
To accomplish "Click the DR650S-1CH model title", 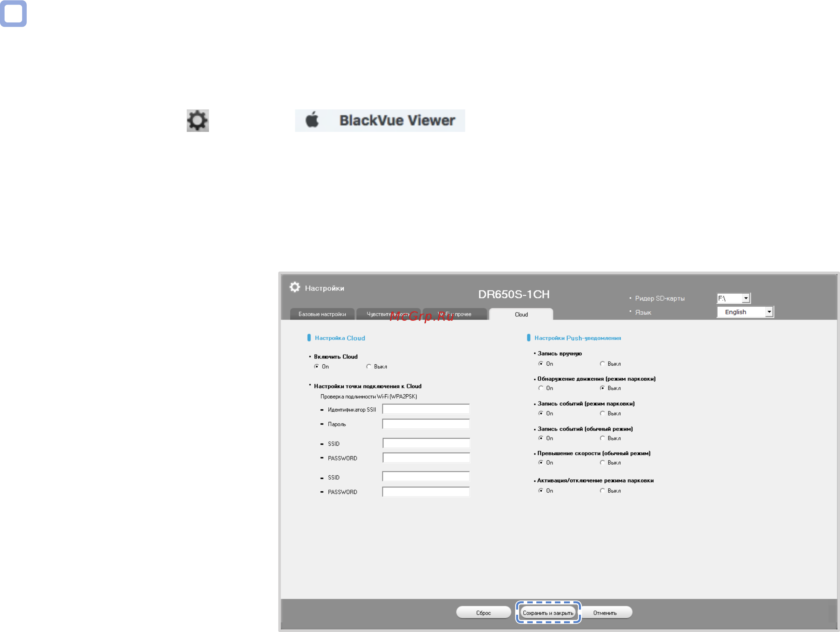I will coord(514,294).
